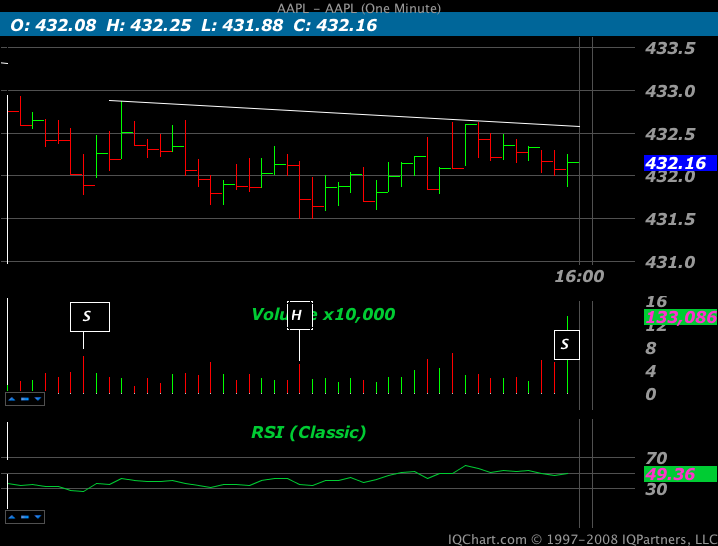Image resolution: width=718 pixels, height=546 pixels.
Task: Click the RSI 70 level label
Action: [656, 458]
